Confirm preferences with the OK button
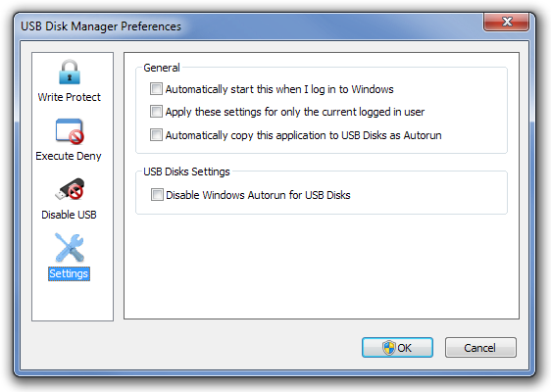 coord(397,347)
